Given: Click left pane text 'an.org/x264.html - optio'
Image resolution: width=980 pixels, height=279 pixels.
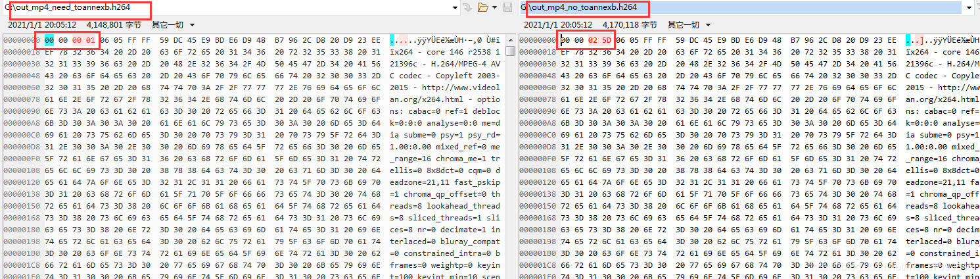Looking at the screenshot, I should pyautogui.click(x=445, y=99).
